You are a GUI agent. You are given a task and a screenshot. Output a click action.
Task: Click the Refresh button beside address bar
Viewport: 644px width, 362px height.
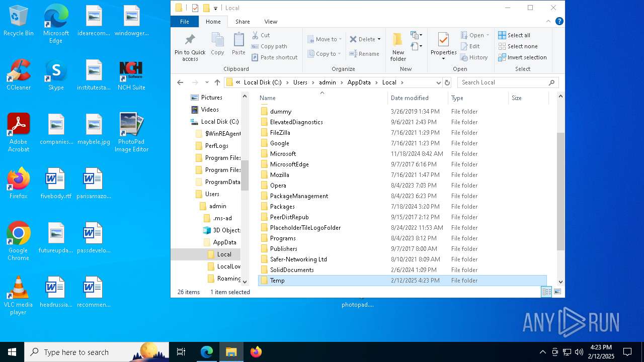(x=447, y=82)
